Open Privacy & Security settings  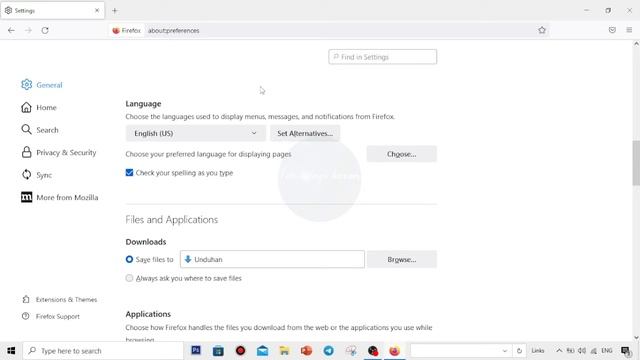[59, 152]
